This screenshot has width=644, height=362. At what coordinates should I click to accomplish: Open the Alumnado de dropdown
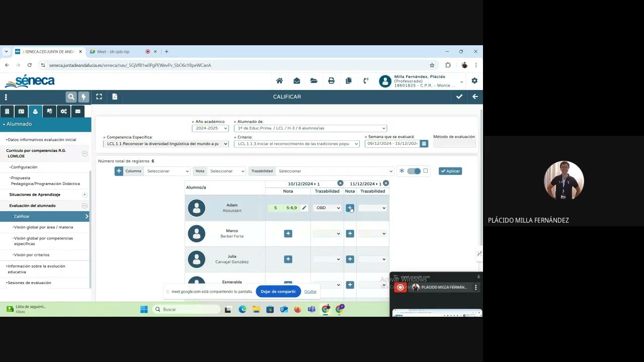pyautogui.click(x=310, y=128)
